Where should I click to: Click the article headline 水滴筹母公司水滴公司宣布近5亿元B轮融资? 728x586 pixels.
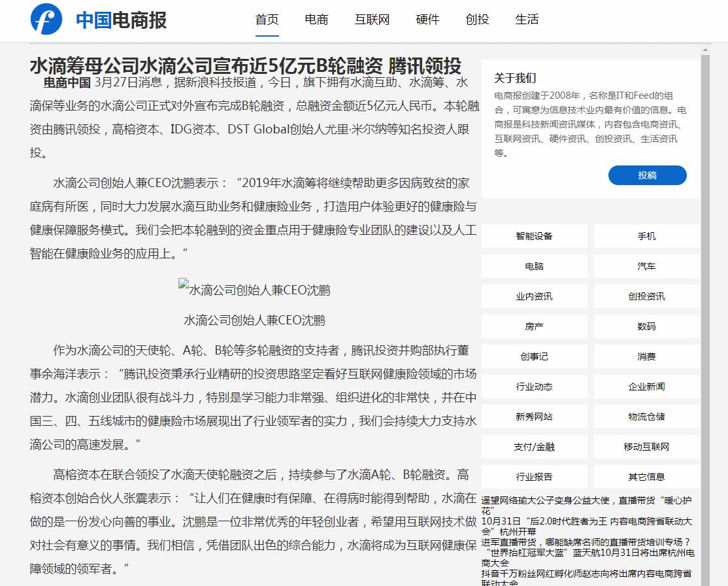click(246, 65)
